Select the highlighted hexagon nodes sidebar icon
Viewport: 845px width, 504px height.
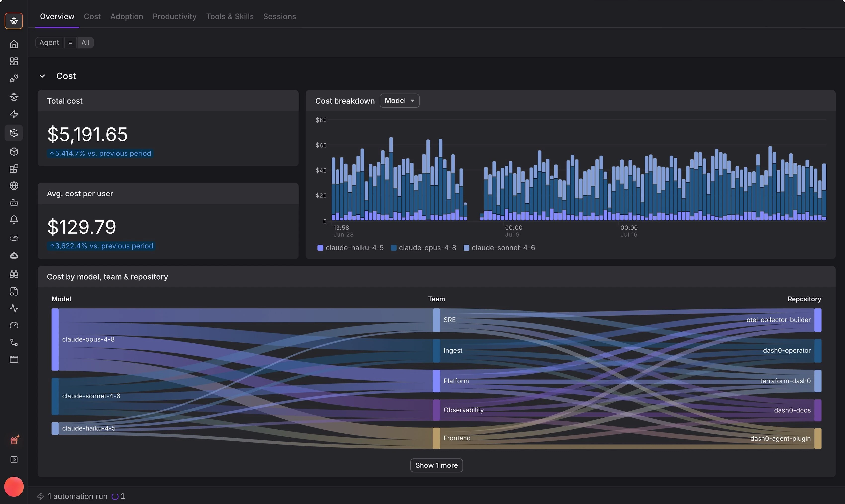click(14, 133)
